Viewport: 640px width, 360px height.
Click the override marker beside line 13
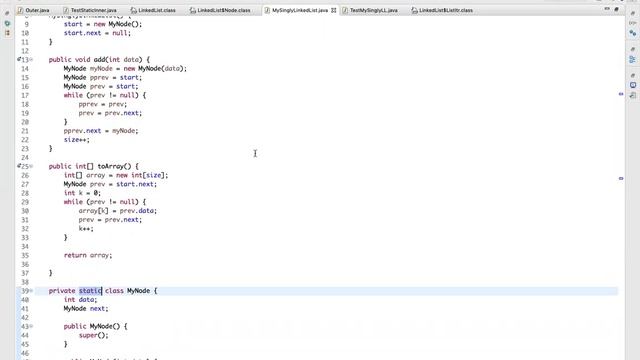coord(19,59)
